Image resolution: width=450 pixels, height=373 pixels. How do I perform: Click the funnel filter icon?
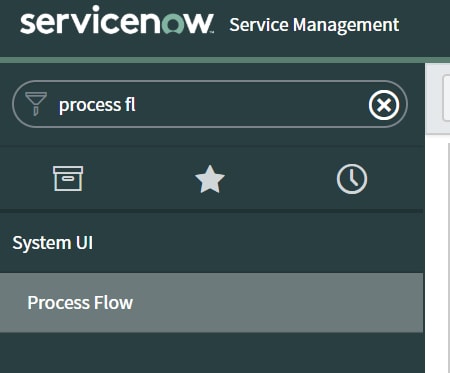point(36,104)
